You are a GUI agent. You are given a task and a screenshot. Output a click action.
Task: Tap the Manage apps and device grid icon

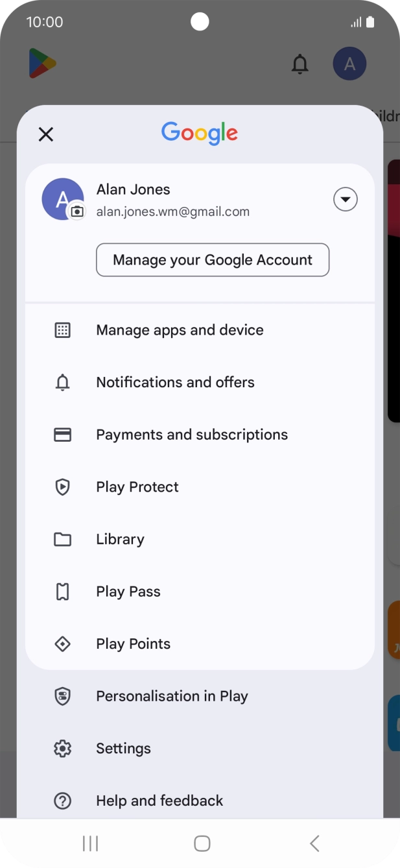pos(62,330)
